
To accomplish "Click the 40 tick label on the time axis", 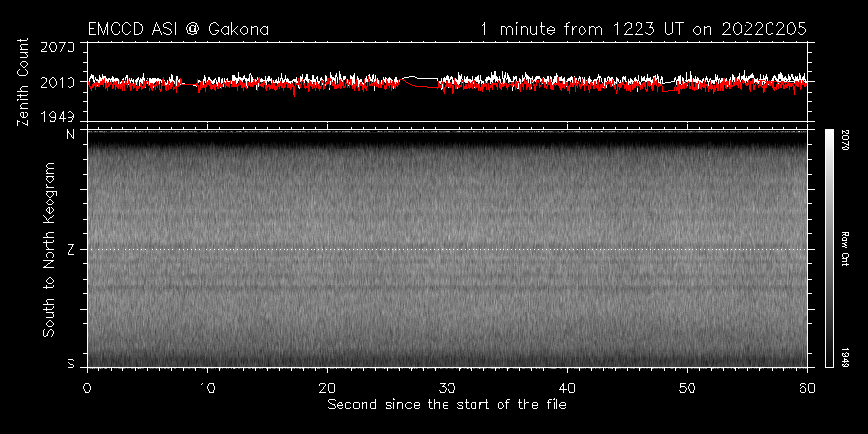I will pyautogui.click(x=567, y=387).
